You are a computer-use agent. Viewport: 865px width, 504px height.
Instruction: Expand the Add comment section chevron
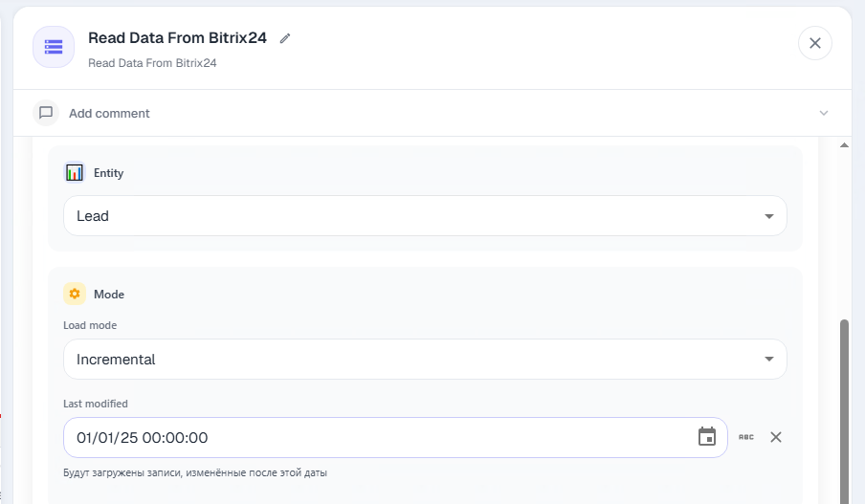[824, 113]
